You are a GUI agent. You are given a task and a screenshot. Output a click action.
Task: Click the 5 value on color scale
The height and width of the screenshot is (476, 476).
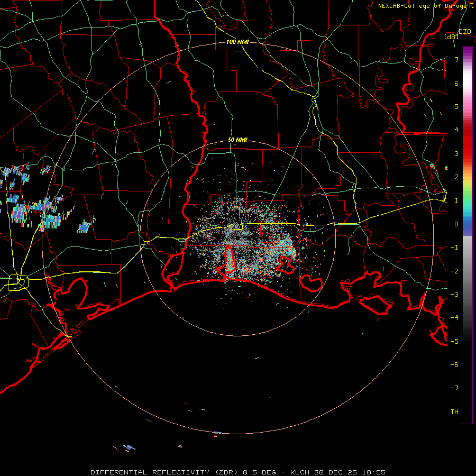tap(456, 106)
